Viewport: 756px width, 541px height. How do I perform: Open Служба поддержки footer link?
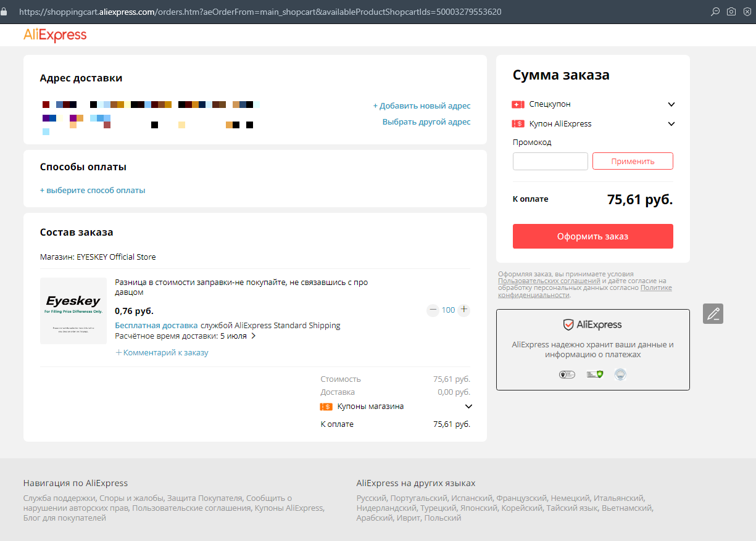coord(59,498)
